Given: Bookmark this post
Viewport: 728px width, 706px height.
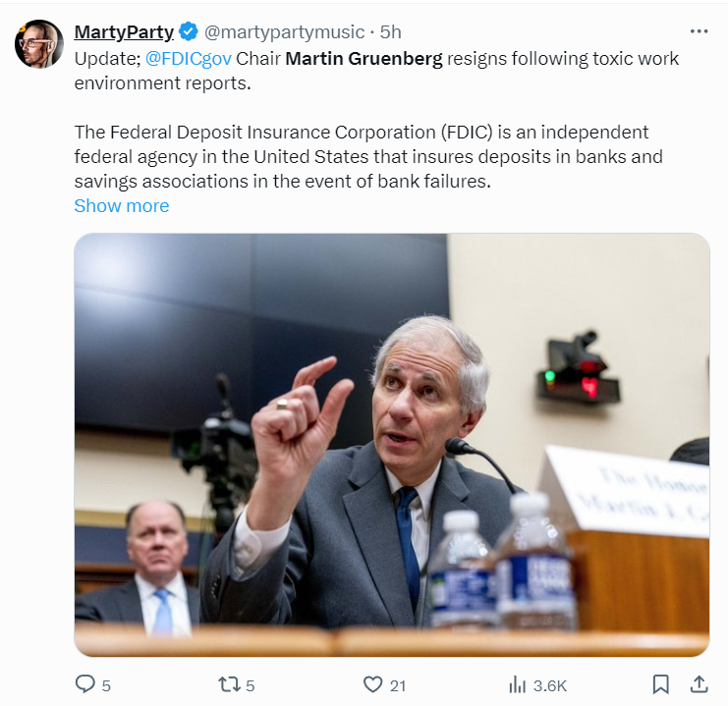Looking at the screenshot, I should coord(661,684).
